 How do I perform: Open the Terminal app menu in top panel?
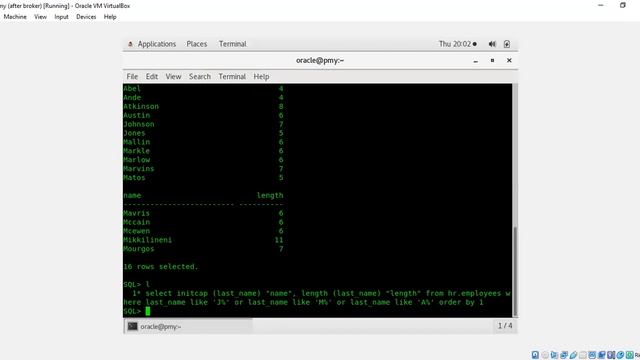point(233,44)
